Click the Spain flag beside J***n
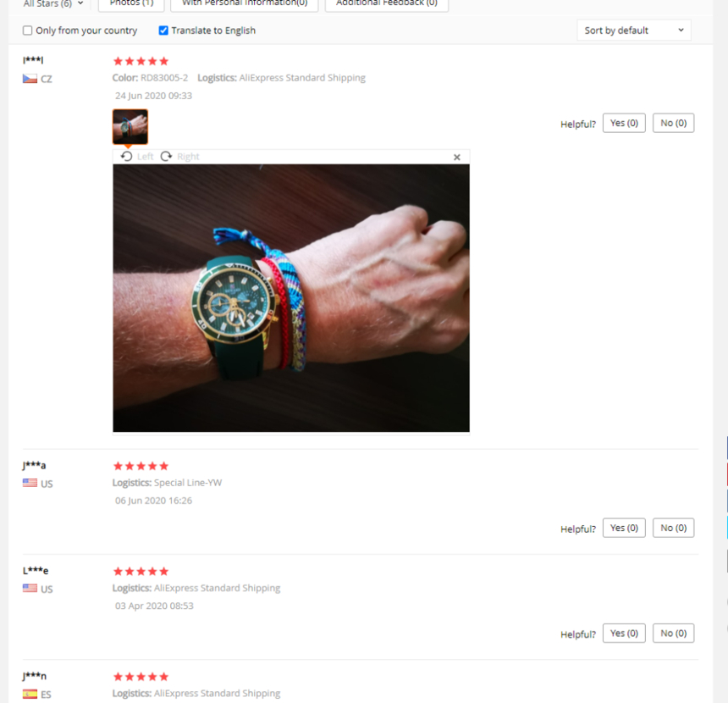Screen dimensions: 728x703 click(x=30, y=694)
